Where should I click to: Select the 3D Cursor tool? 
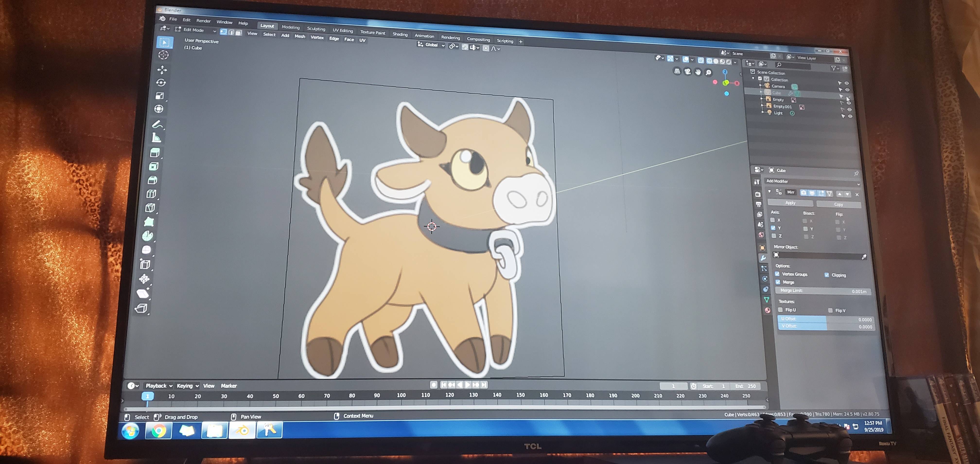click(164, 55)
